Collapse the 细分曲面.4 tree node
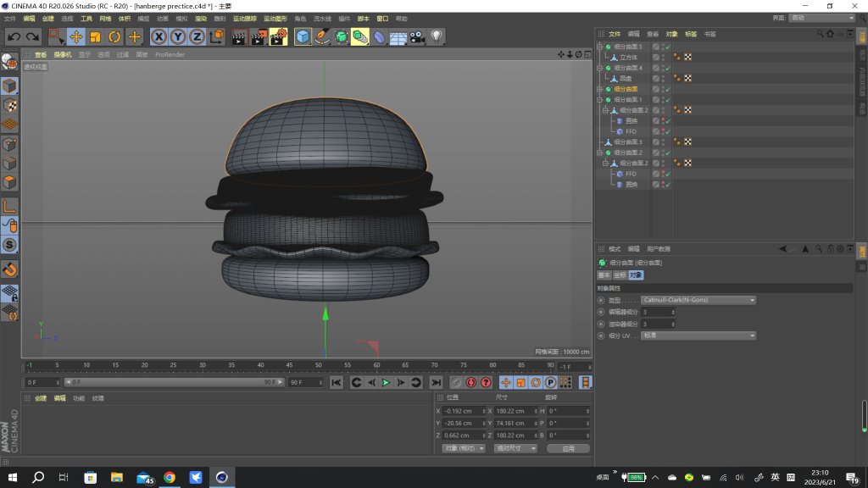Screen dimensions: 868x488 point(600,68)
